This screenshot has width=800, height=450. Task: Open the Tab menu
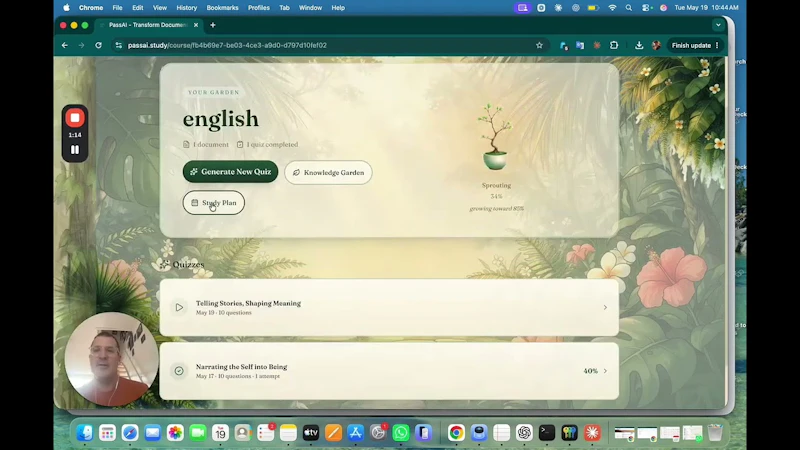tap(284, 8)
